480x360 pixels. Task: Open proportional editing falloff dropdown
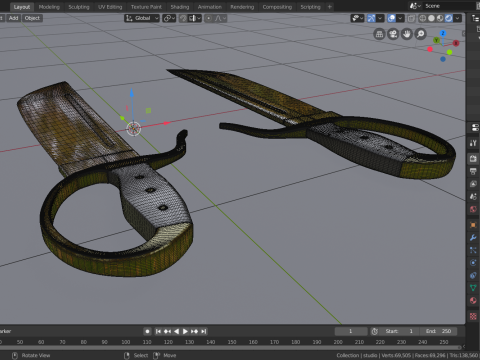click(220, 18)
